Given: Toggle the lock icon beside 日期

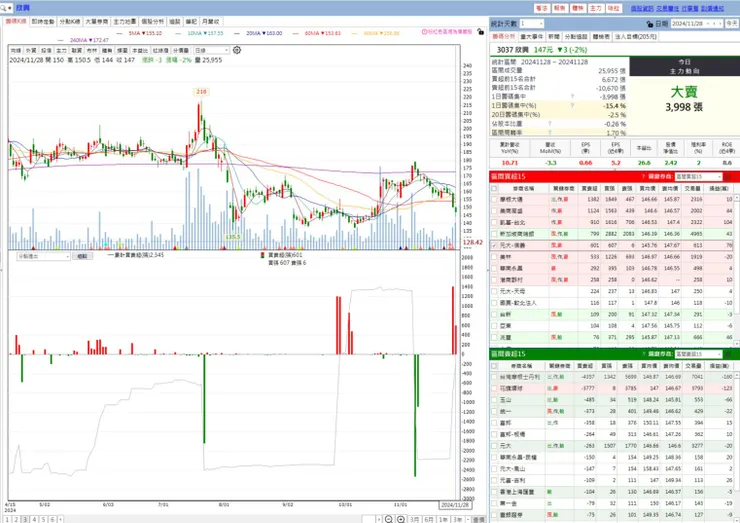Looking at the screenshot, I should click(650, 24).
